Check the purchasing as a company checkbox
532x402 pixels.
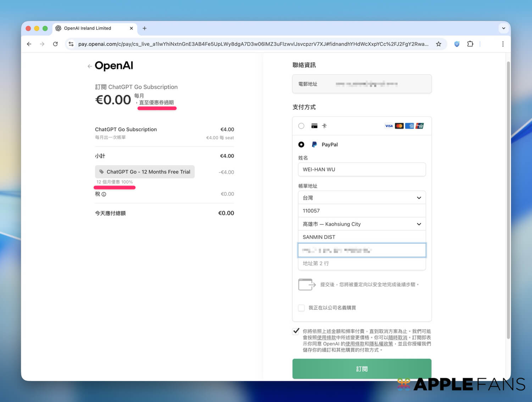(x=301, y=308)
